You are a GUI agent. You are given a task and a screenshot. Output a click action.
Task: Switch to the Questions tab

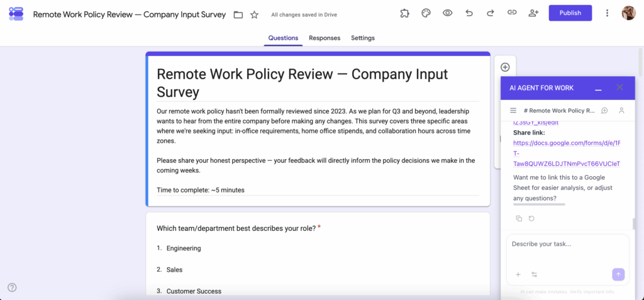pyautogui.click(x=283, y=38)
